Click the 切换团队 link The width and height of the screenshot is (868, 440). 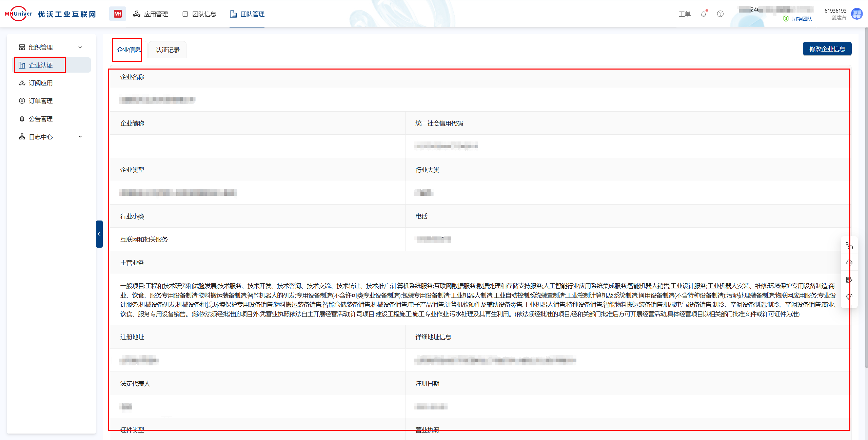coord(802,19)
